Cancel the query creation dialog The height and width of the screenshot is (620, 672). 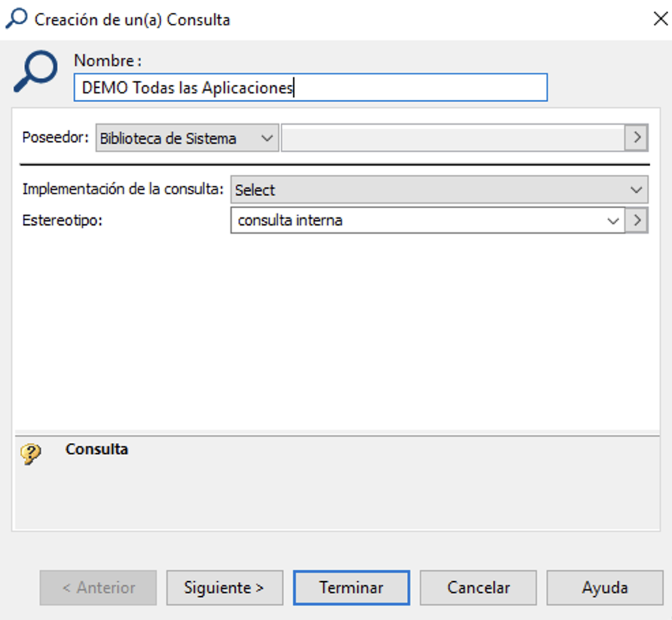click(478, 587)
